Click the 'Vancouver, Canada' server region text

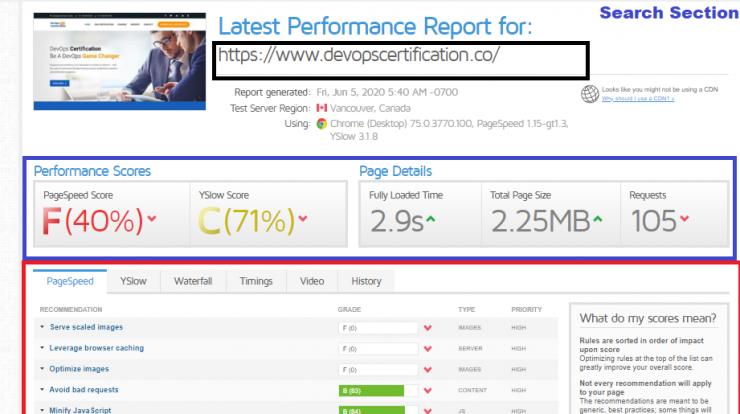point(370,108)
